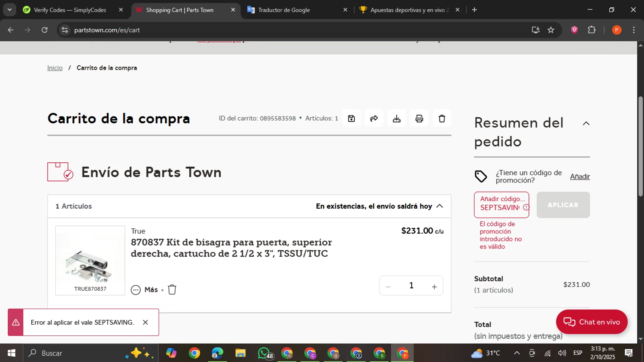Collapse the shipping availability chevron
The image size is (644, 362).
pos(440,206)
